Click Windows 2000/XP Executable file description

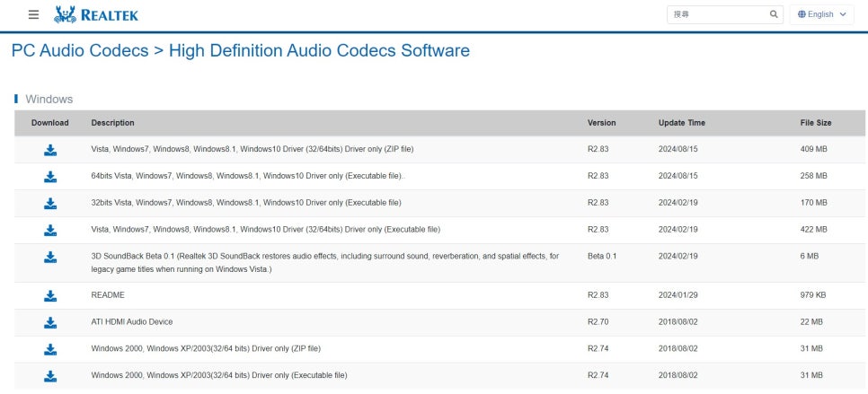click(219, 375)
